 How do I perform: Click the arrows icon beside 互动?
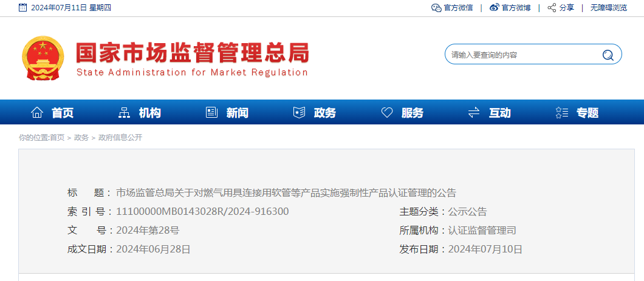tap(474, 112)
